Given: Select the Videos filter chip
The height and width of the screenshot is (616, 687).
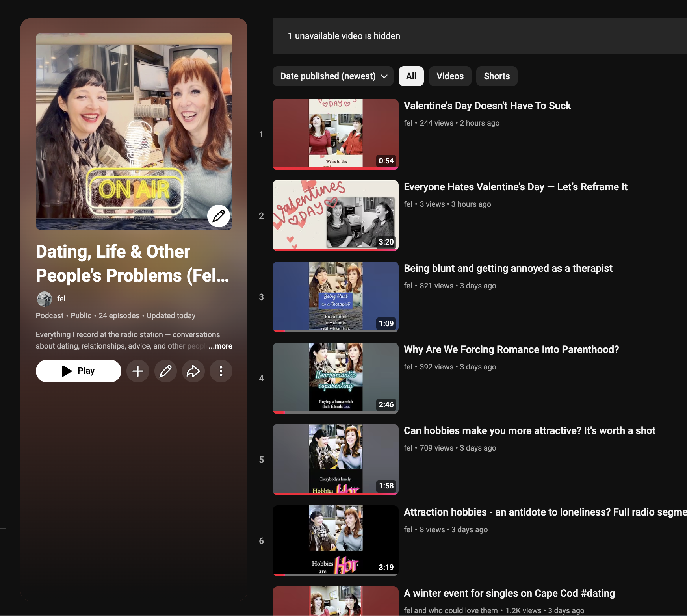Looking at the screenshot, I should (450, 76).
